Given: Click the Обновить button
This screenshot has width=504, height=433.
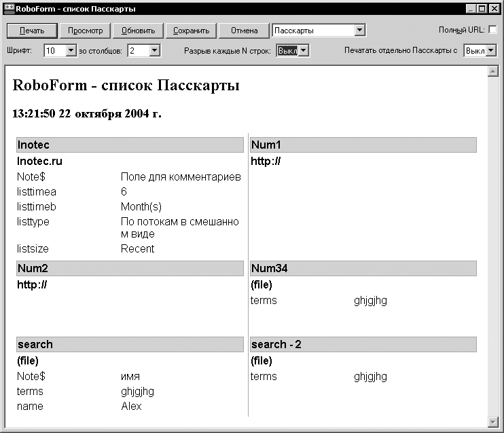Looking at the screenshot, I should pyautogui.click(x=138, y=31).
